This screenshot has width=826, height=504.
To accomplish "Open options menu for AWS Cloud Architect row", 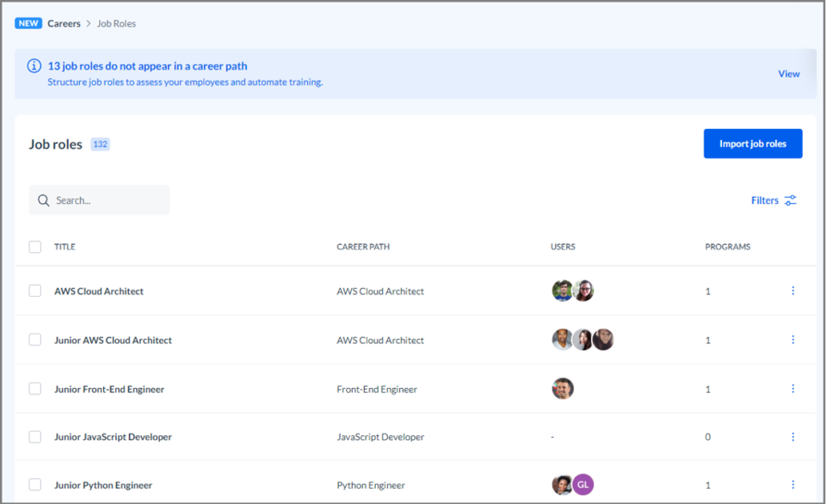I will point(792,291).
